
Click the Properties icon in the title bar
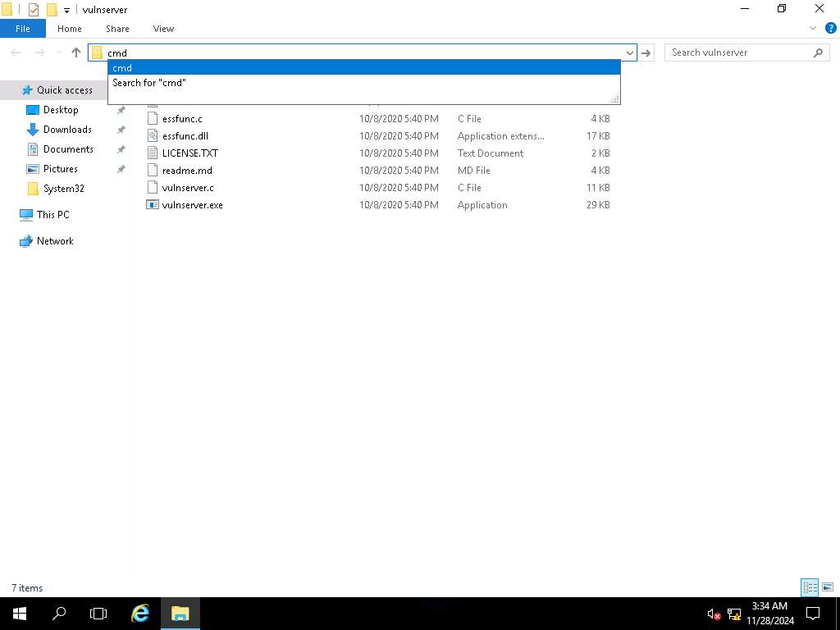click(x=34, y=10)
